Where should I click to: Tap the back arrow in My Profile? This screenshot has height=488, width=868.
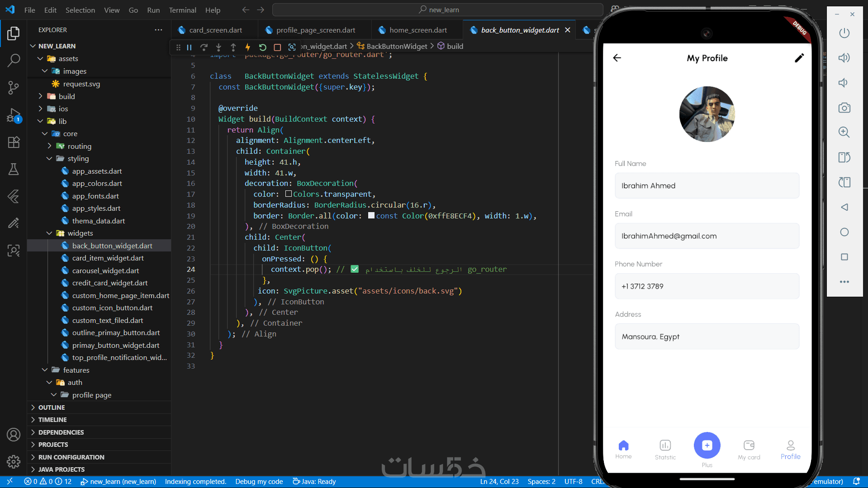(x=617, y=58)
